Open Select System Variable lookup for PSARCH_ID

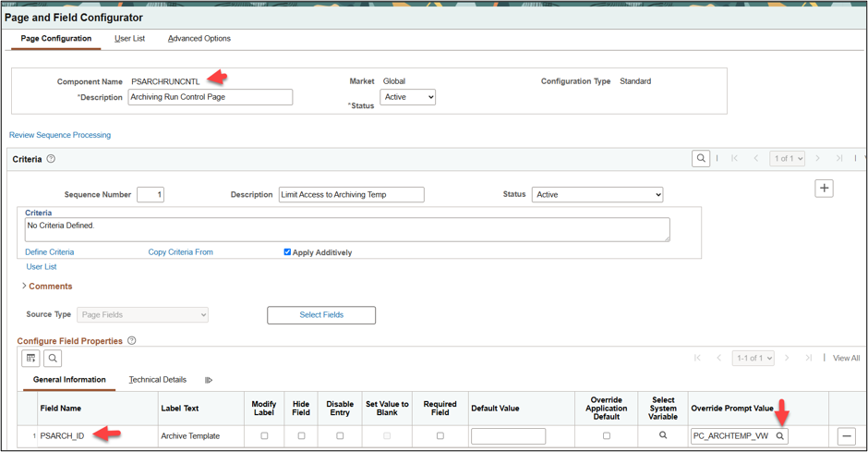point(663,435)
